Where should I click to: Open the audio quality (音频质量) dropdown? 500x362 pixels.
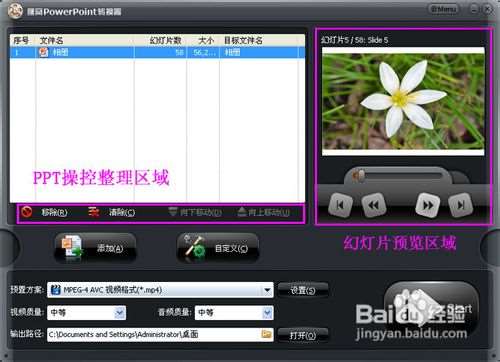click(267, 313)
